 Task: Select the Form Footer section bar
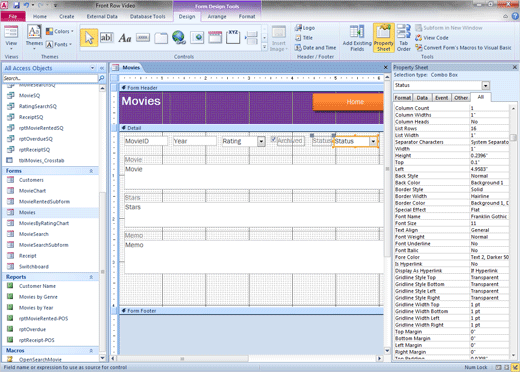251,311
